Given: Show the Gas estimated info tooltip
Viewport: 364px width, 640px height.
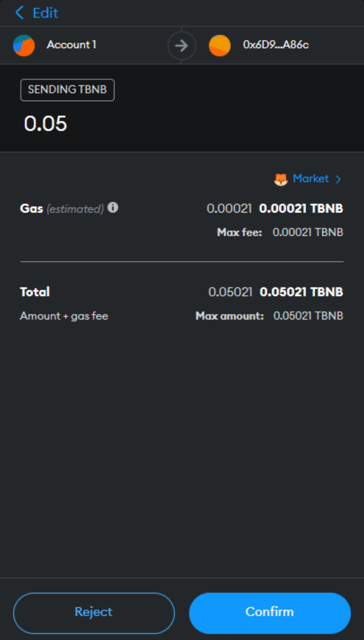Looking at the screenshot, I should point(113,208).
